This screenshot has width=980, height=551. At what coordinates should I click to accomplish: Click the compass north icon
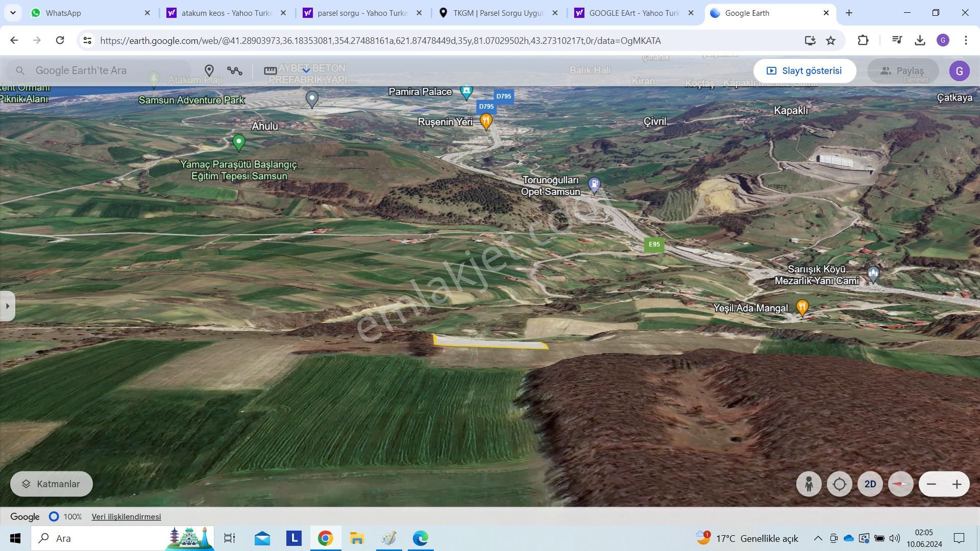pos(900,484)
